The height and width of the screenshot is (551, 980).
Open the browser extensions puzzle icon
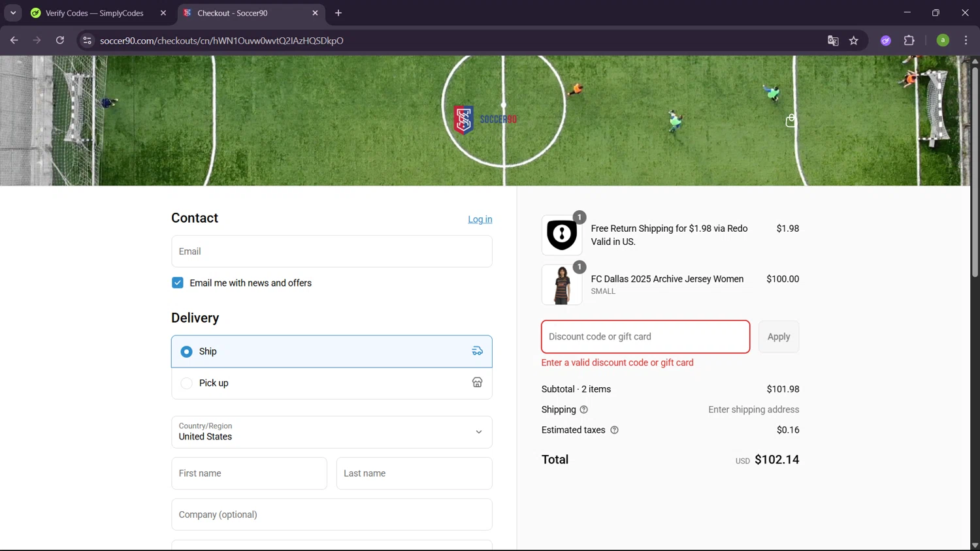click(x=909, y=40)
